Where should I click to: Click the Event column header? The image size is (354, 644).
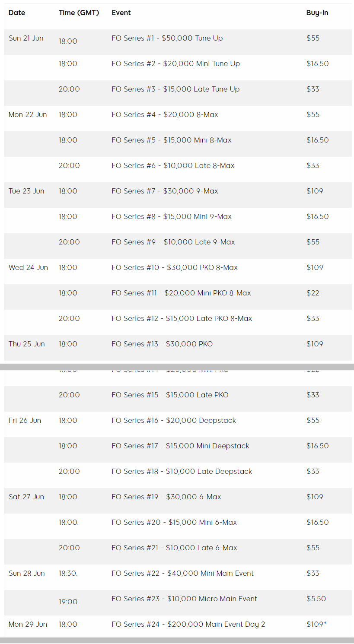click(x=121, y=13)
